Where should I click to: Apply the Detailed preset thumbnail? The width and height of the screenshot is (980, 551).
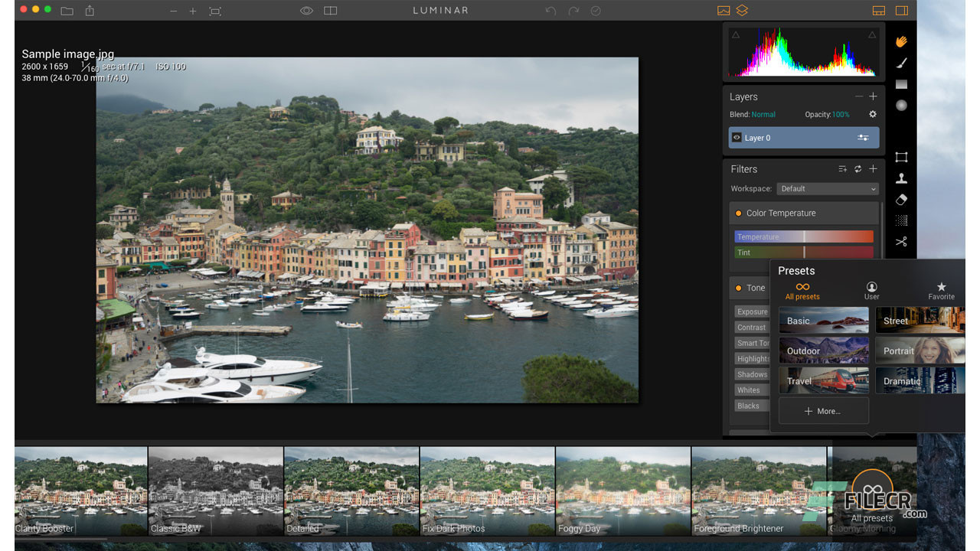coord(351,491)
